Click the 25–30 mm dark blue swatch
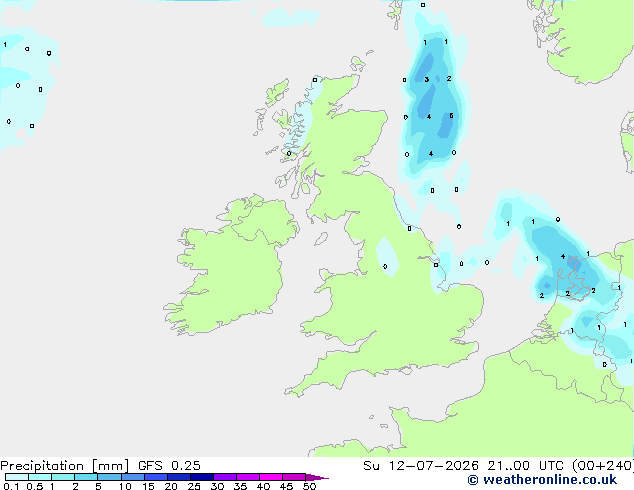This screenshot has width=634, height=490. (x=201, y=477)
